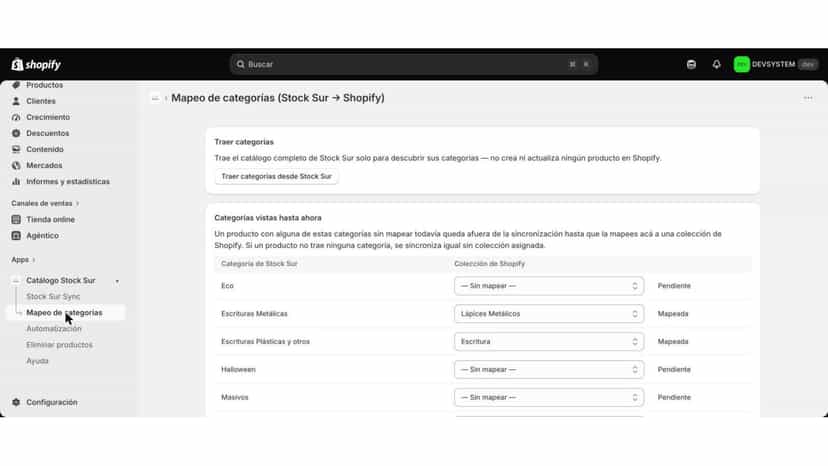Click the Shopify logo

click(x=36, y=64)
